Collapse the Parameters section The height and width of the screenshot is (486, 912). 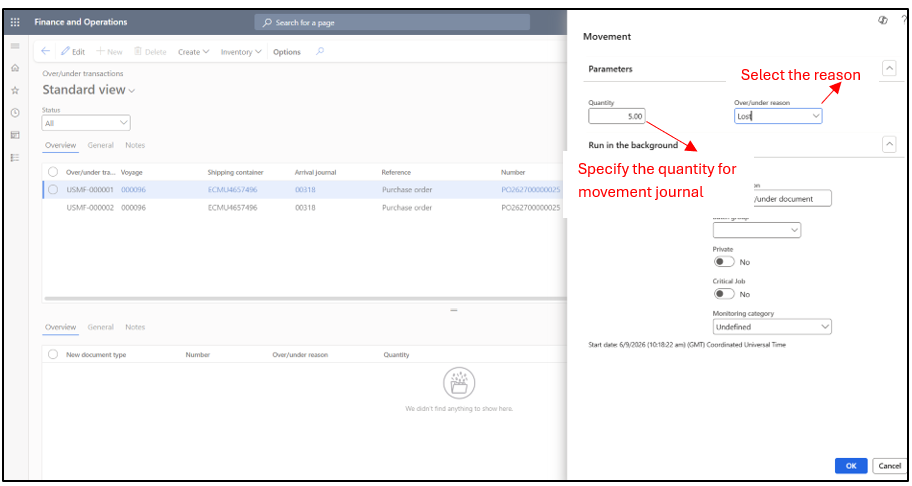[x=889, y=68]
